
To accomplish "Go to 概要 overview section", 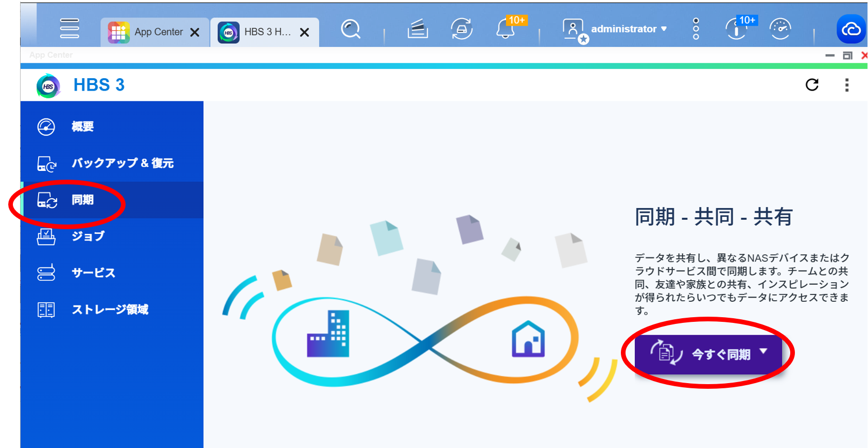I will pyautogui.click(x=112, y=127).
